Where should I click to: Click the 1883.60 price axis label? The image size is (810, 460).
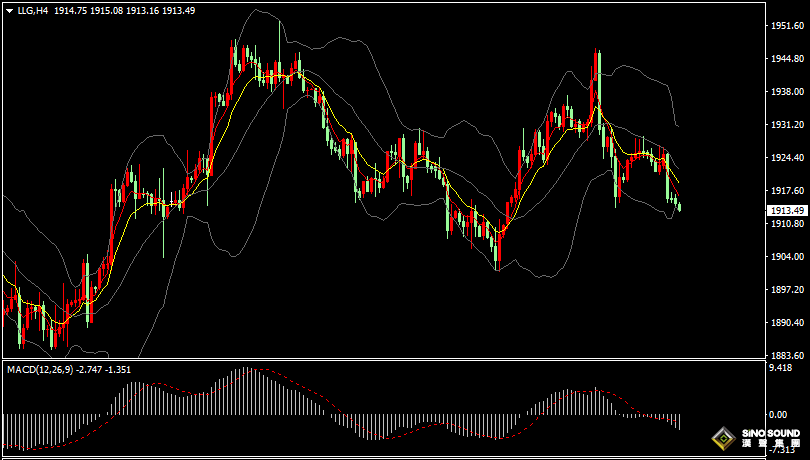[x=786, y=356]
